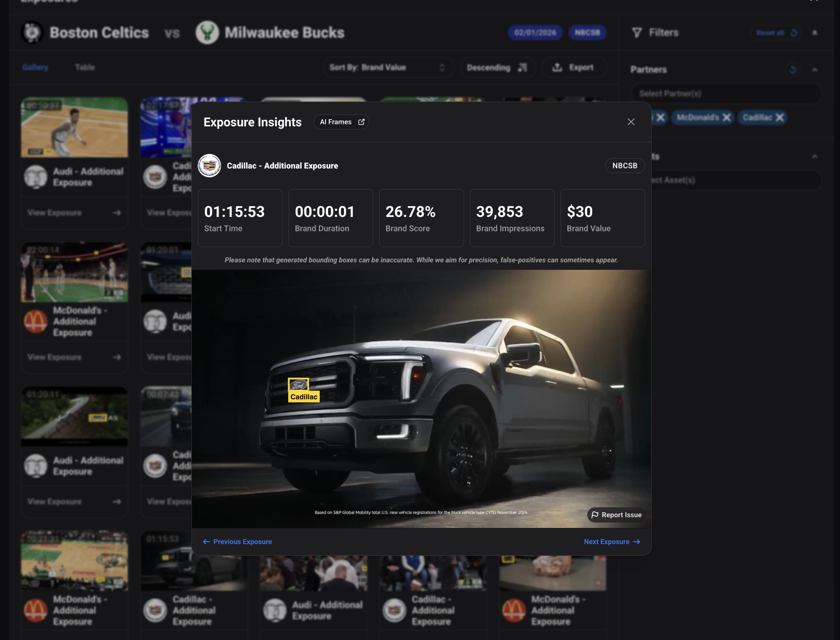View Exposure for the 00:50:37 Audi card

tap(74, 213)
